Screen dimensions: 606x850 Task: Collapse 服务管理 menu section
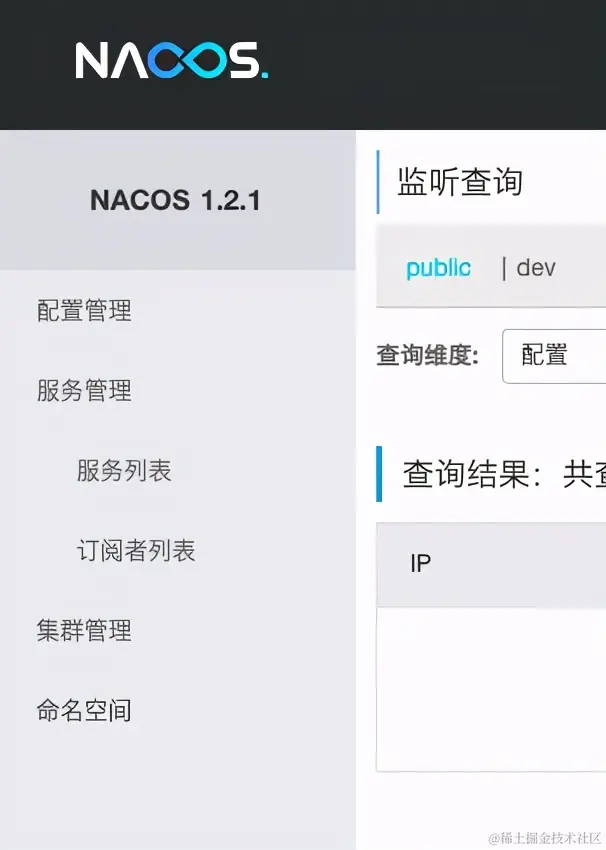click(x=84, y=390)
